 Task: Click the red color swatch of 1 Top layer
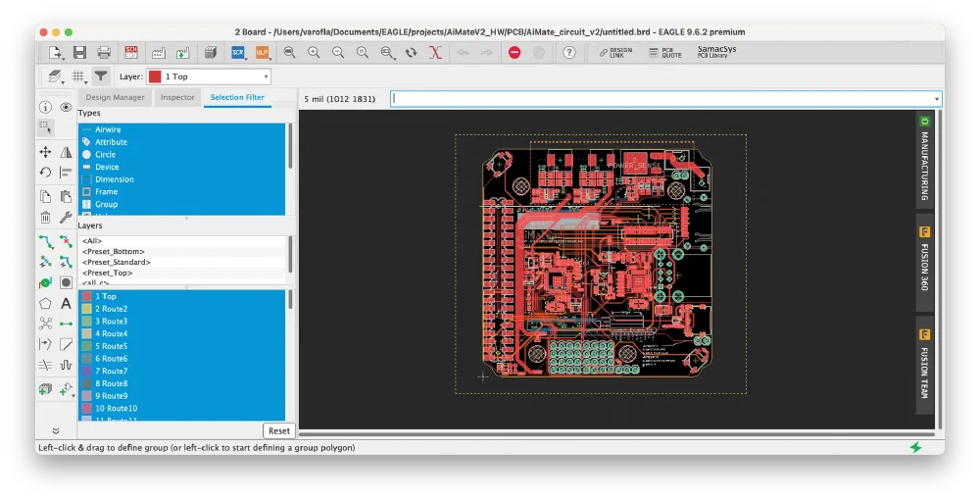coord(86,296)
